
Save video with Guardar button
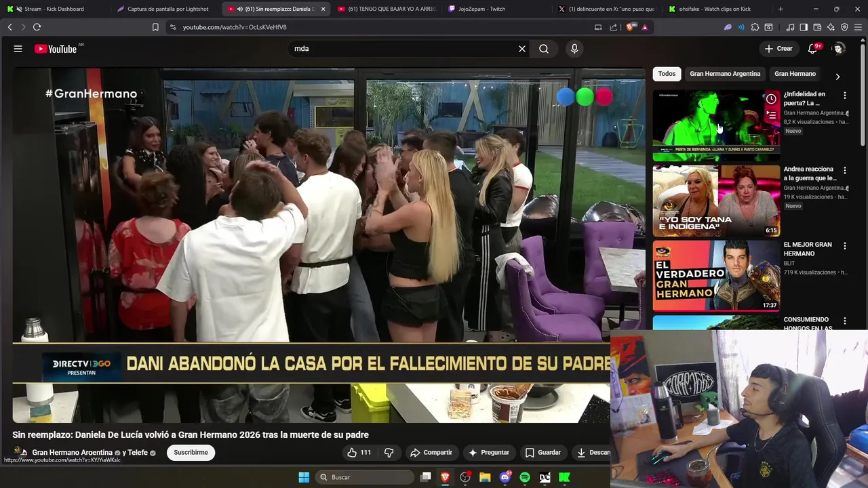coord(543,453)
